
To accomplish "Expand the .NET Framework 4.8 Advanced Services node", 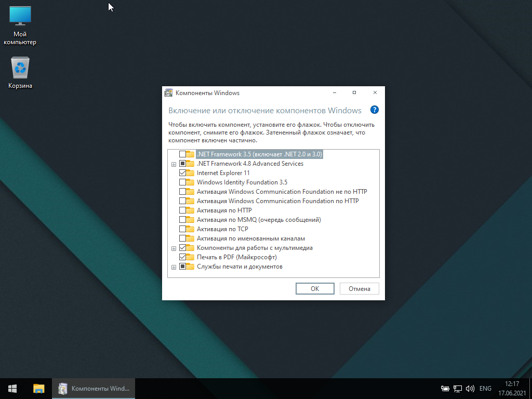I will tap(174, 164).
